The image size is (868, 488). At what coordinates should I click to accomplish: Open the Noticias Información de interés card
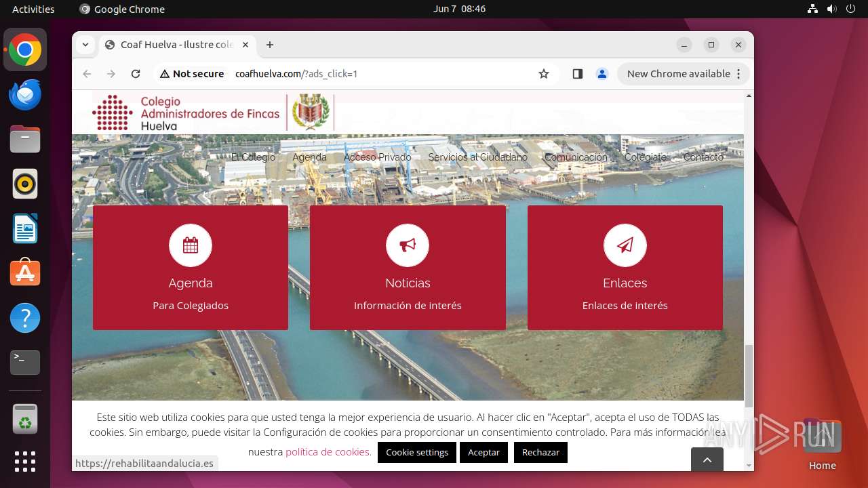(x=408, y=268)
